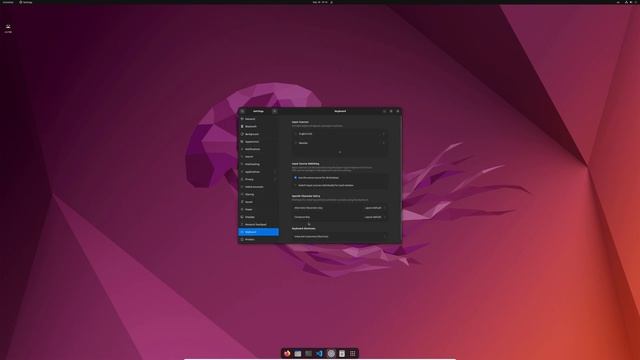The height and width of the screenshot is (360, 640).
Task: Add an input source with plus button
Action: coord(340,152)
